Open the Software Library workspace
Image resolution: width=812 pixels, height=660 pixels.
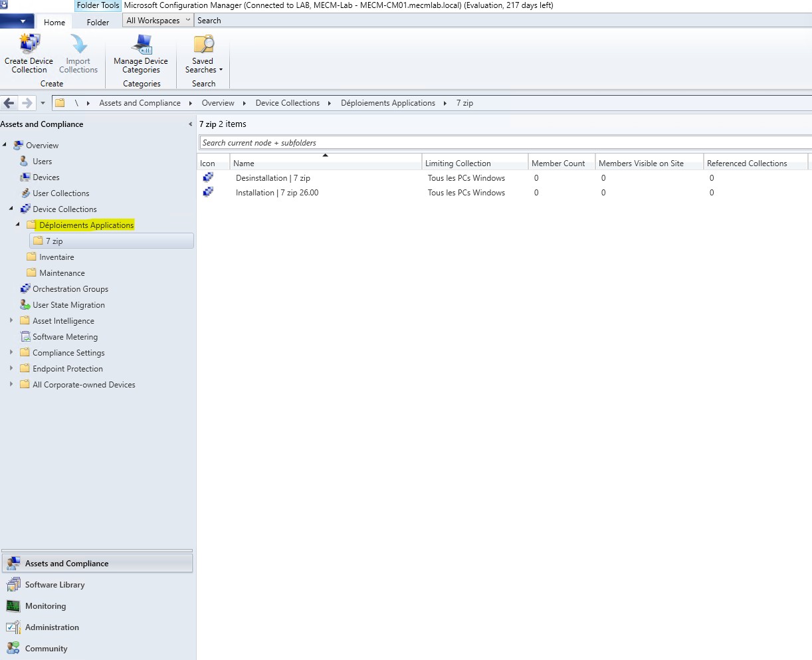pyautogui.click(x=97, y=585)
